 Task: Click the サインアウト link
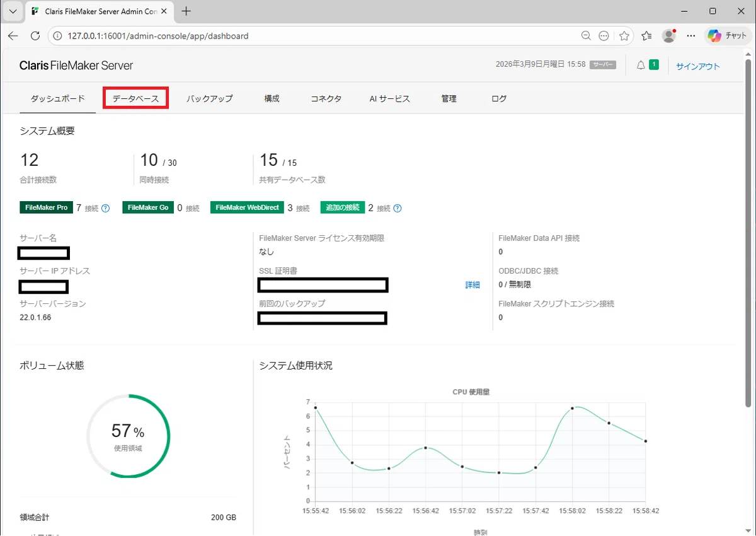(698, 66)
